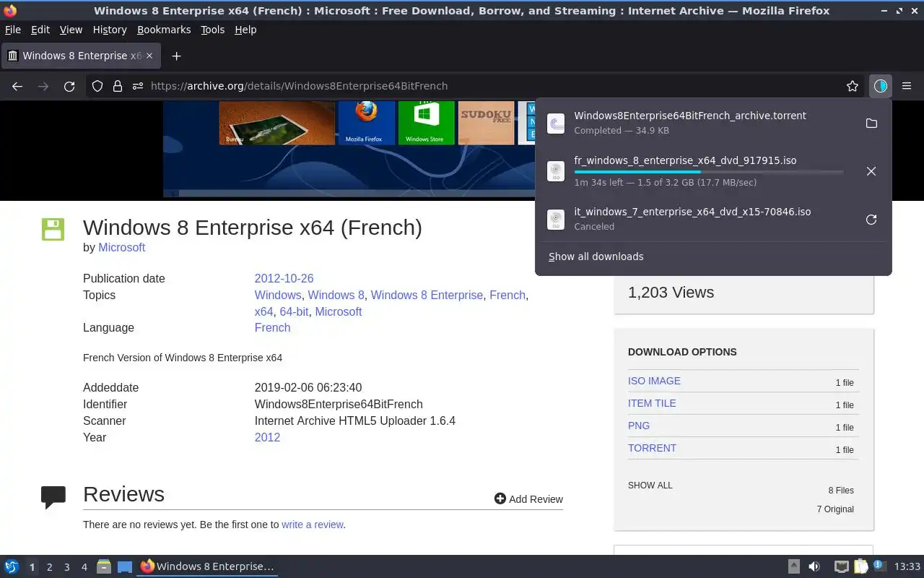The image size is (924, 578).
Task: Click the fr_windows_8 ISO file icon
Action: (556, 171)
